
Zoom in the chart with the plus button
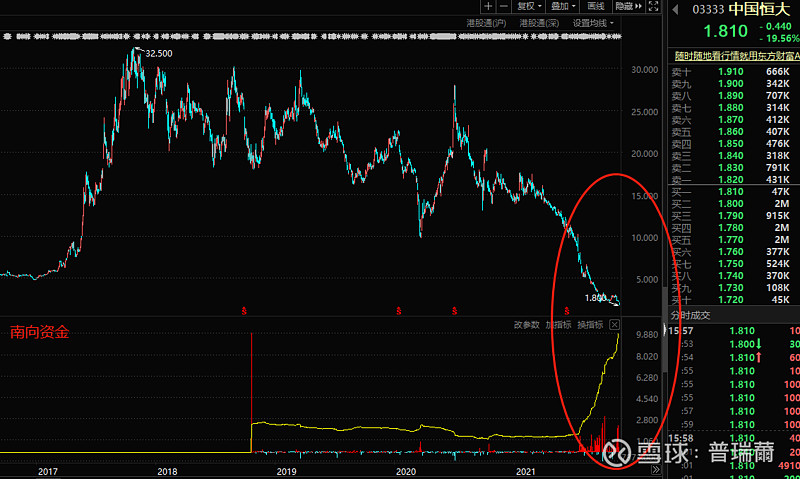488,6
